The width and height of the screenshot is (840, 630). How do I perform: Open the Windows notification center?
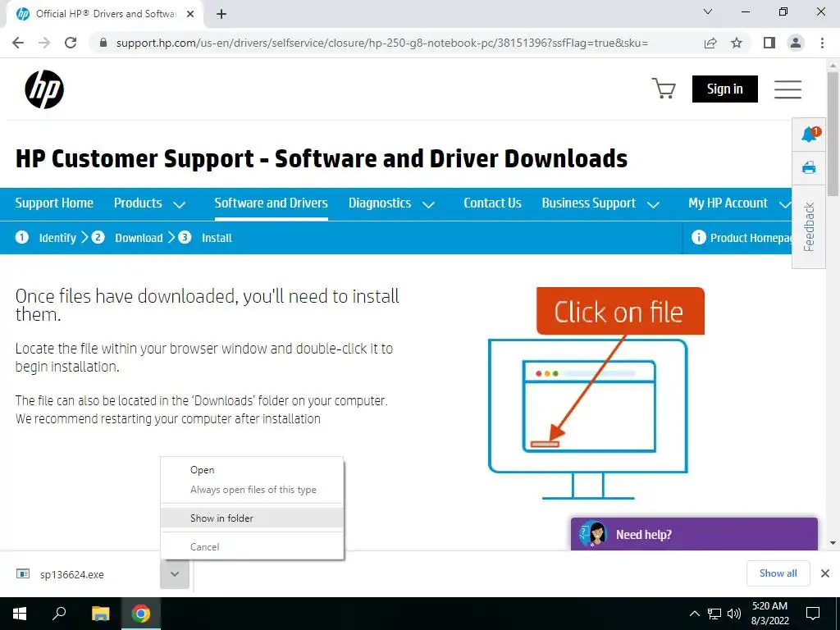(813, 614)
